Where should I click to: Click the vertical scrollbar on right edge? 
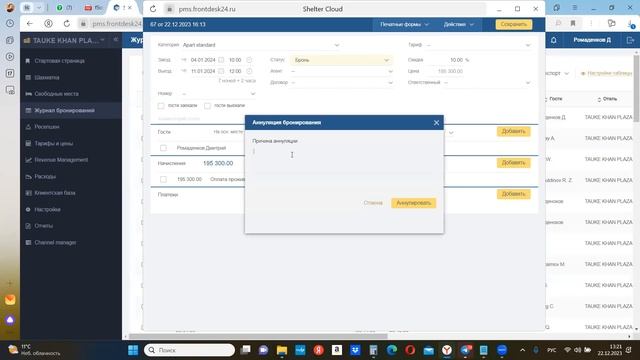[x=636, y=88]
